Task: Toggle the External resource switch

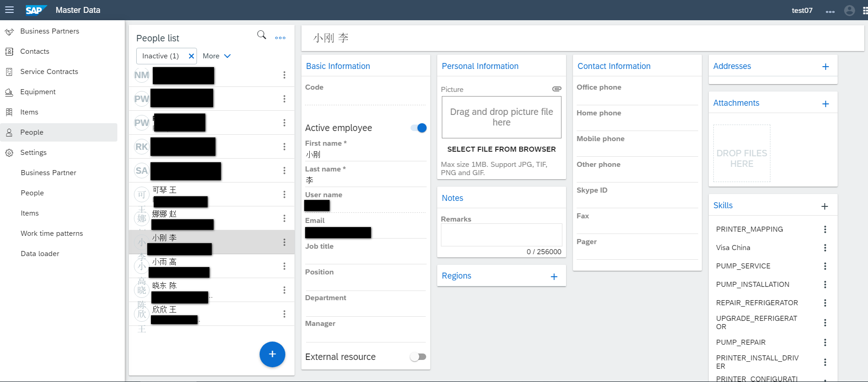Action: [418, 357]
